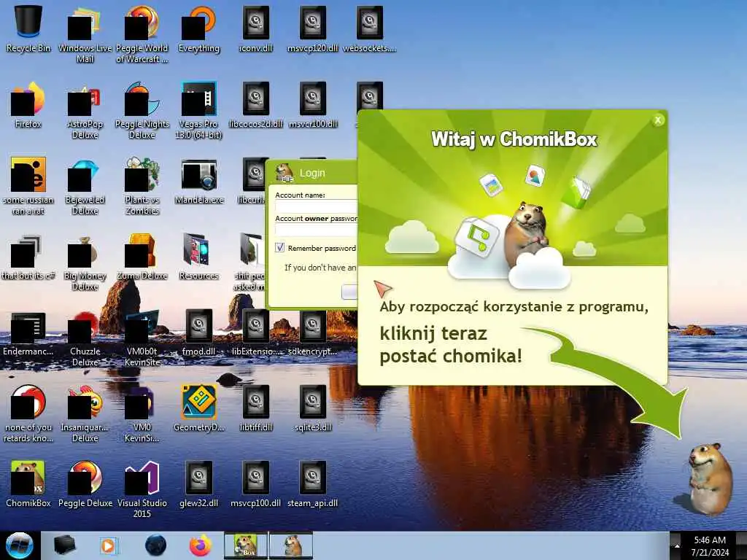Select the steam_api.dll file

point(312,484)
